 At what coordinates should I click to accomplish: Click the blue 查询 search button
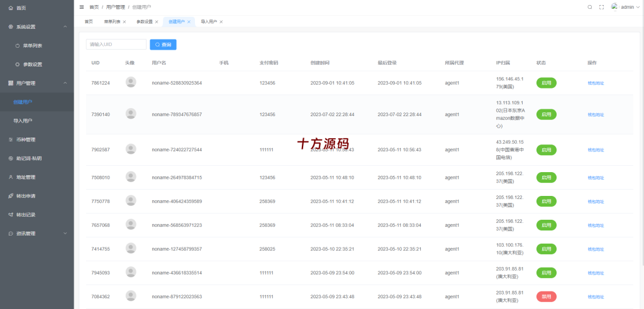tap(163, 45)
